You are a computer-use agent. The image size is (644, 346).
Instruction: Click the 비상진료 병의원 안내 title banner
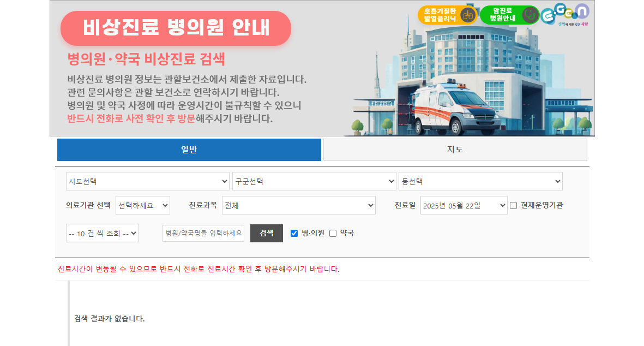pyautogui.click(x=176, y=28)
